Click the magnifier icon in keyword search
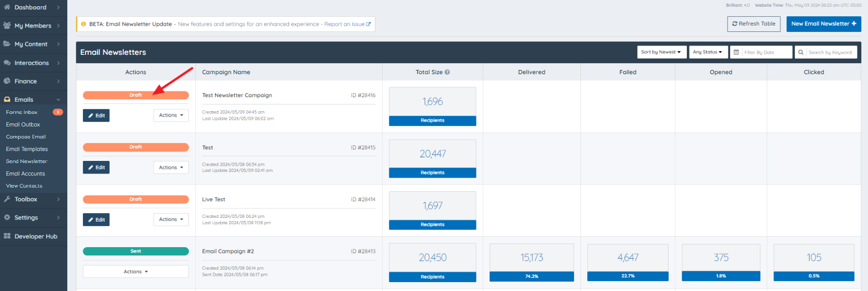868x291 pixels. coord(801,52)
